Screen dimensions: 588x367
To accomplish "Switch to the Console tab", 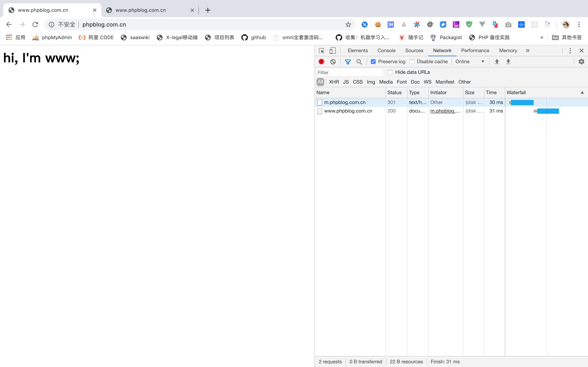I will click(386, 51).
